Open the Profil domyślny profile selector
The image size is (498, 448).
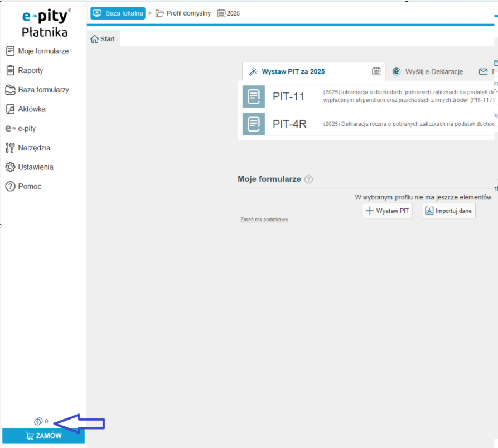183,13
